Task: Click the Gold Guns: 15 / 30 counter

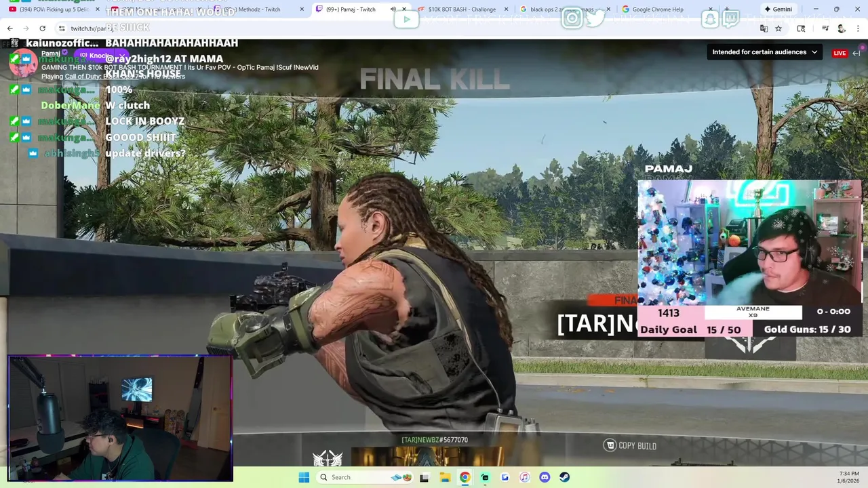Action: [807, 329]
